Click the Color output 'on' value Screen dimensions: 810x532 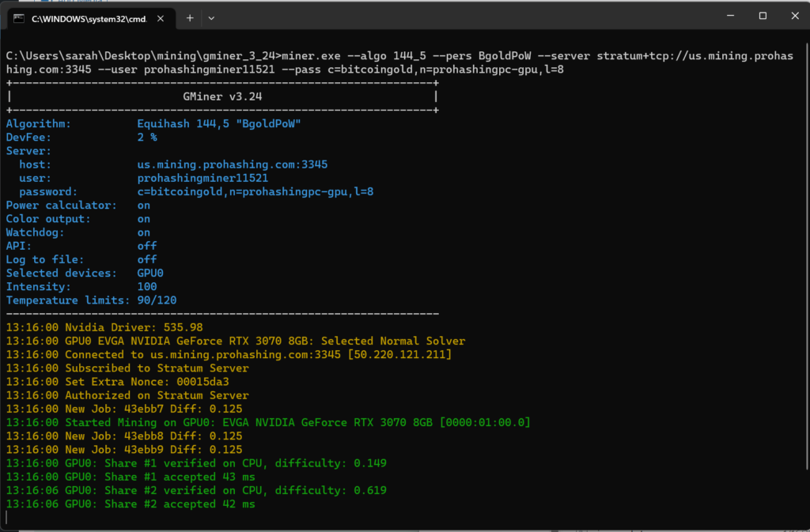click(x=144, y=219)
